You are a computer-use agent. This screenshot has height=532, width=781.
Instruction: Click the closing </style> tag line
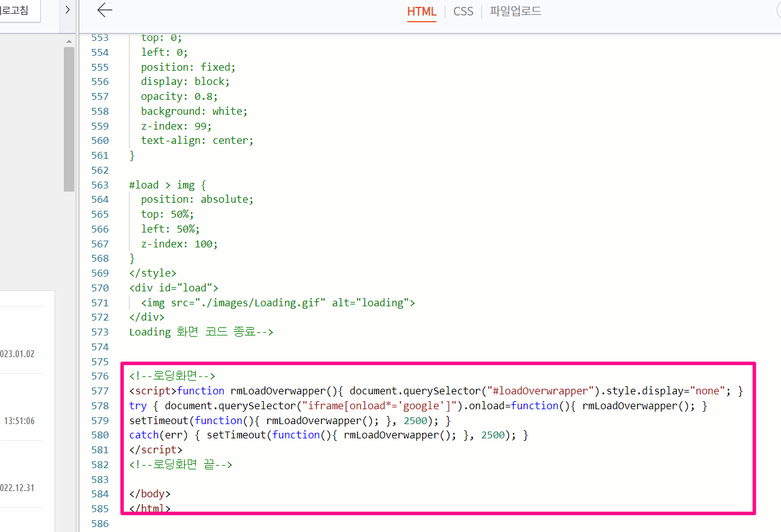click(x=152, y=273)
